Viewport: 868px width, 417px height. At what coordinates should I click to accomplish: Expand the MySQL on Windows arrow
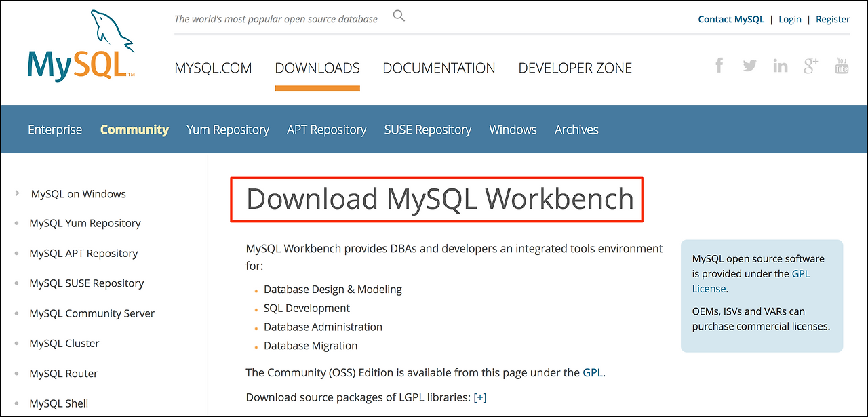click(17, 193)
